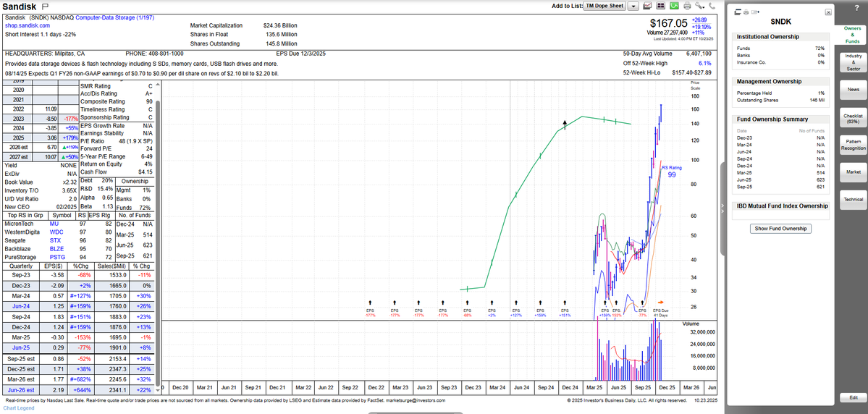Screen dimensions: 868x414
Task: Open the shop.sandisk.com link
Action: [28, 25]
